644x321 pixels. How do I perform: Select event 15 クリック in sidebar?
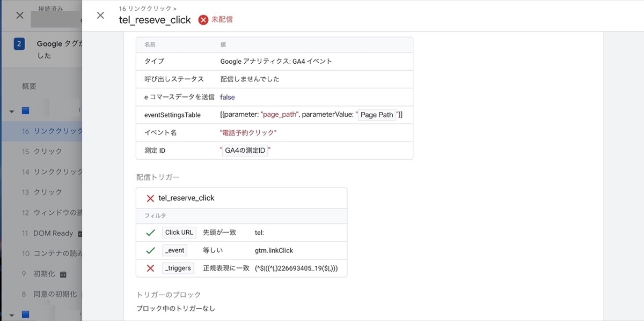tap(48, 152)
